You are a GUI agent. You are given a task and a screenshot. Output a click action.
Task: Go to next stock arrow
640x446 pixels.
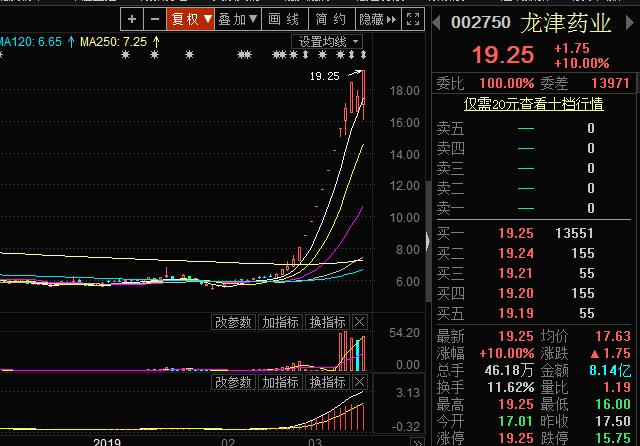(629, 22)
